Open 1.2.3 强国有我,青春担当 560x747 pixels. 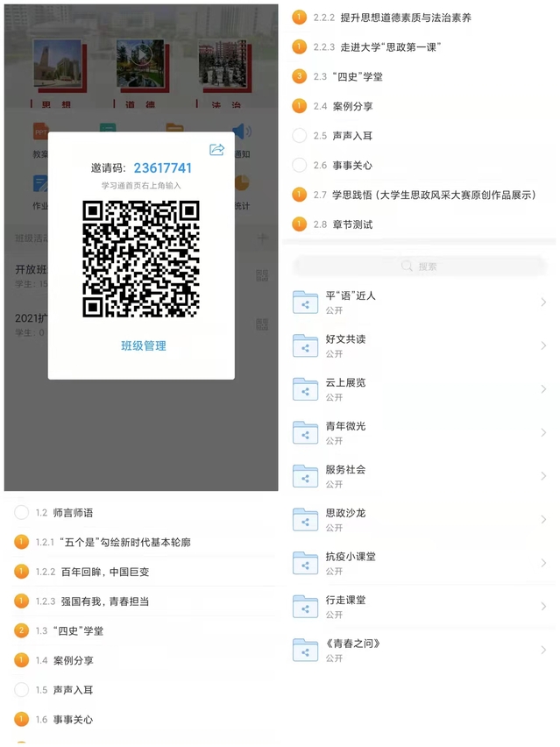point(92,601)
